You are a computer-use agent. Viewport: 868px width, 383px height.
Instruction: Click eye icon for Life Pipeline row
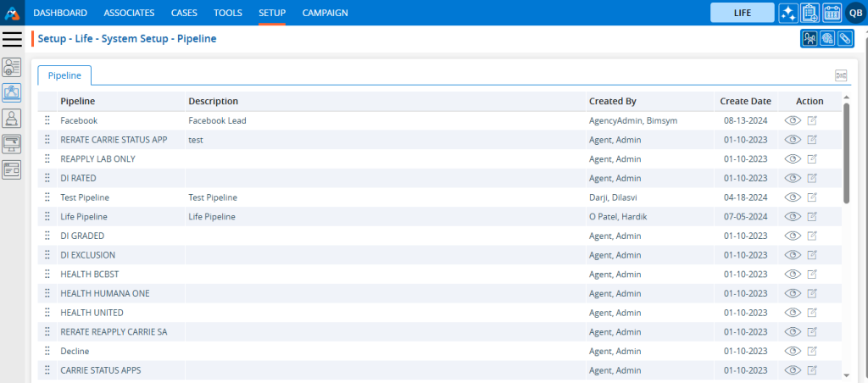tap(793, 217)
